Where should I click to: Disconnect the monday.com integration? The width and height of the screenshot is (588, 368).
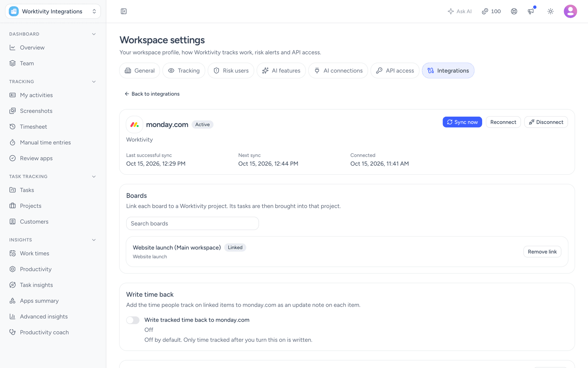(x=546, y=122)
